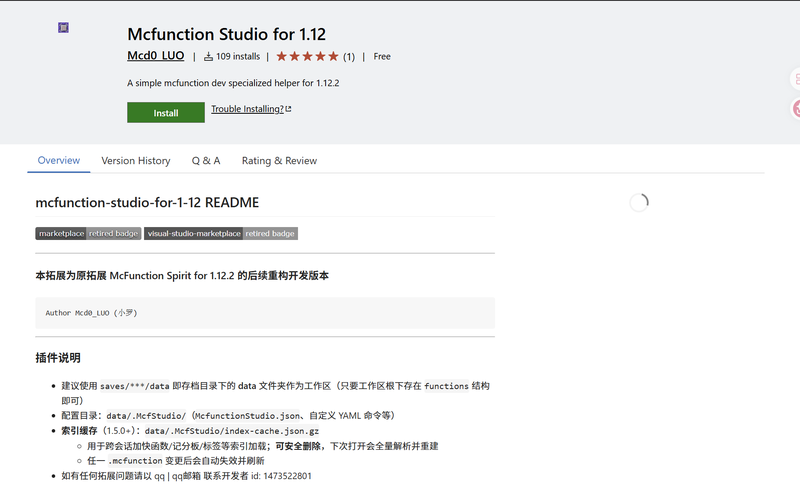This screenshot has height=486, width=800.
Task: Click the review count (1) text
Action: [349, 57]
